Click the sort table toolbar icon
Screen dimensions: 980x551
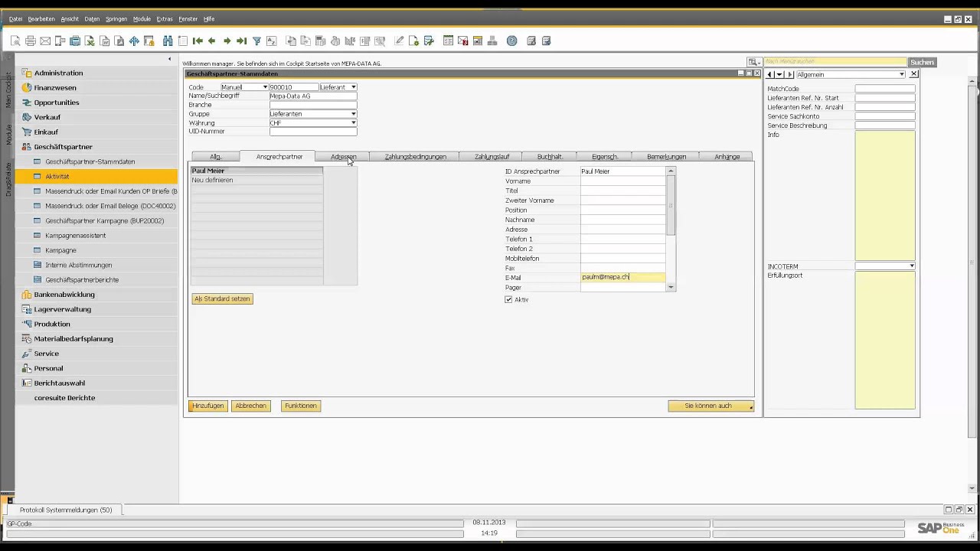point(271,41)
